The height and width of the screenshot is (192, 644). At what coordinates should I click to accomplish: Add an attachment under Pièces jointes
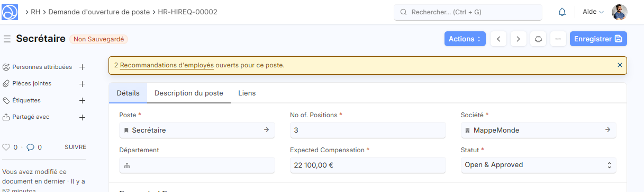[82, 84]
